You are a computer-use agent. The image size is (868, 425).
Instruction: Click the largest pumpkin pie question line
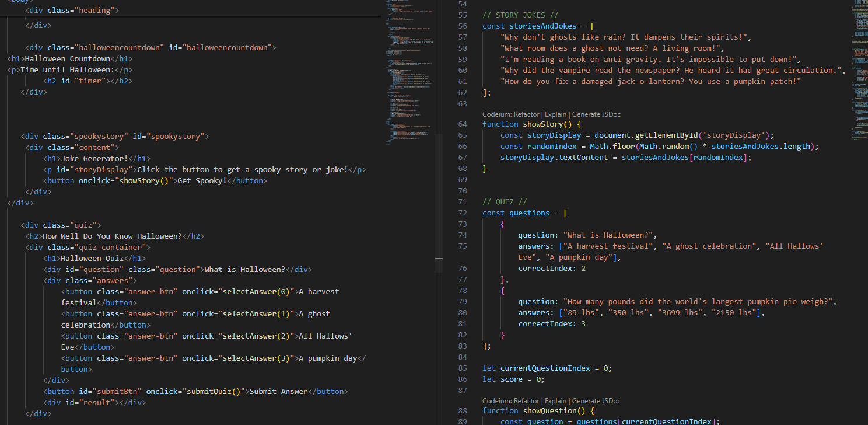(x=678, y=302)
